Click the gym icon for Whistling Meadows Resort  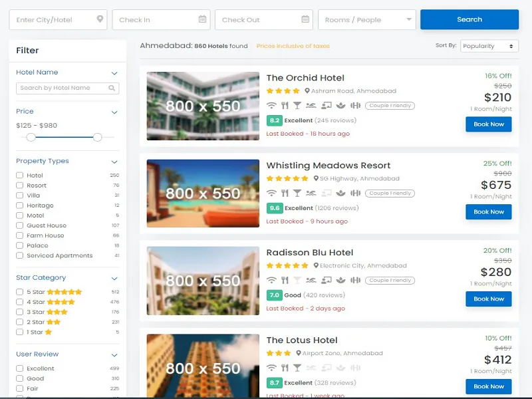pos(355,193)
